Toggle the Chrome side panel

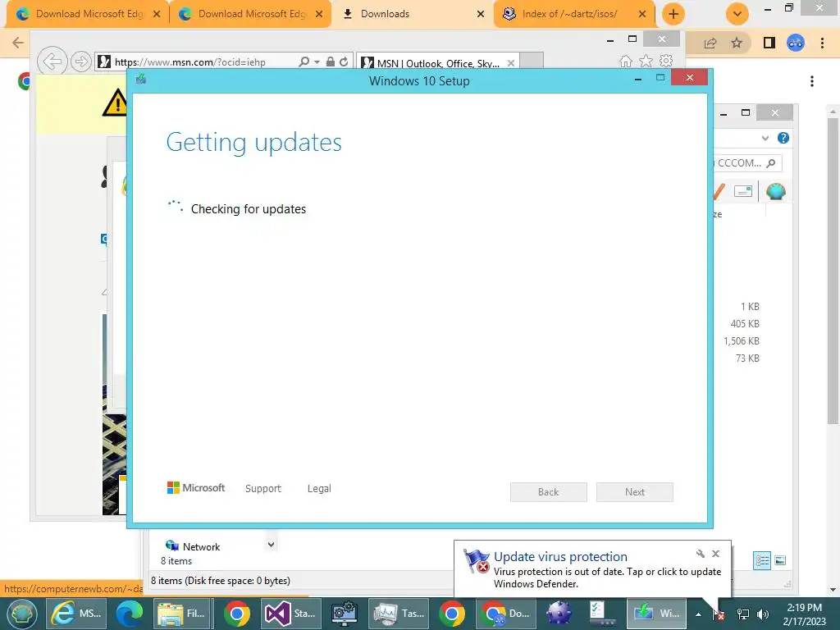click(769, 43)
